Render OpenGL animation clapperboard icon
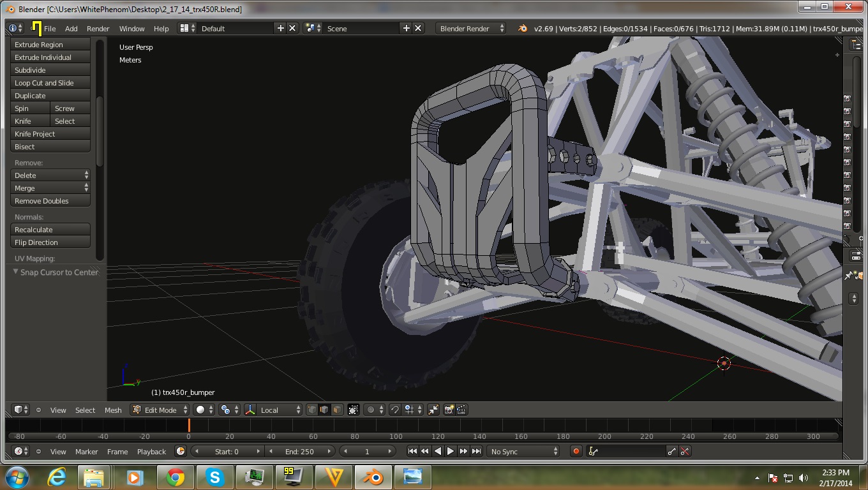The image size is (868, 490). point(461,410)
